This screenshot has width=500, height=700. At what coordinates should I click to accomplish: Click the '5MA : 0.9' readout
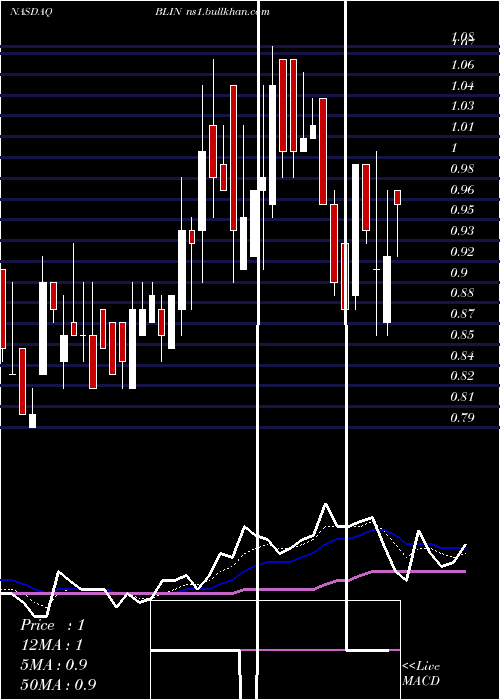[54, 665]
